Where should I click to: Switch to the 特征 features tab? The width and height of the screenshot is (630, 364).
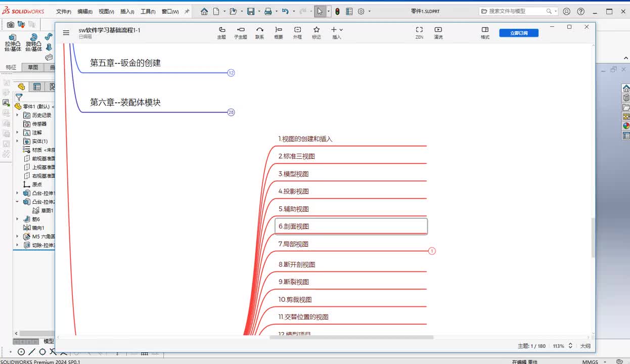[x=11, y=67]
